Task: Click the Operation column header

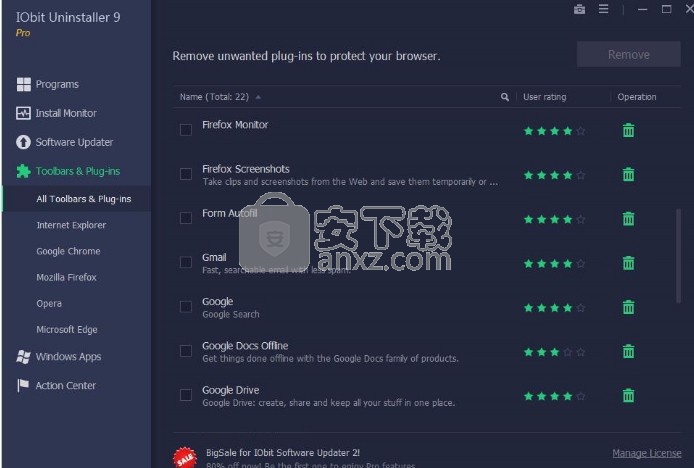Action: tap(637, 97)
